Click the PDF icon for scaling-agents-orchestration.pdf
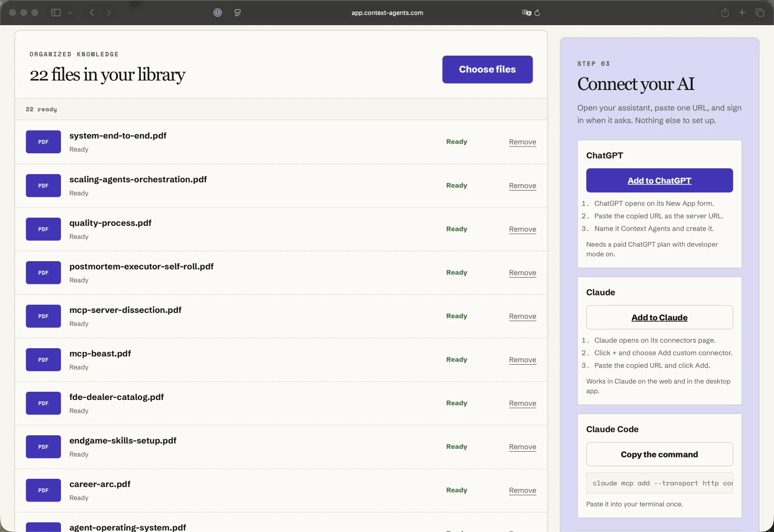The width and height of the screenshot is (774, 532). click(44, 186)
